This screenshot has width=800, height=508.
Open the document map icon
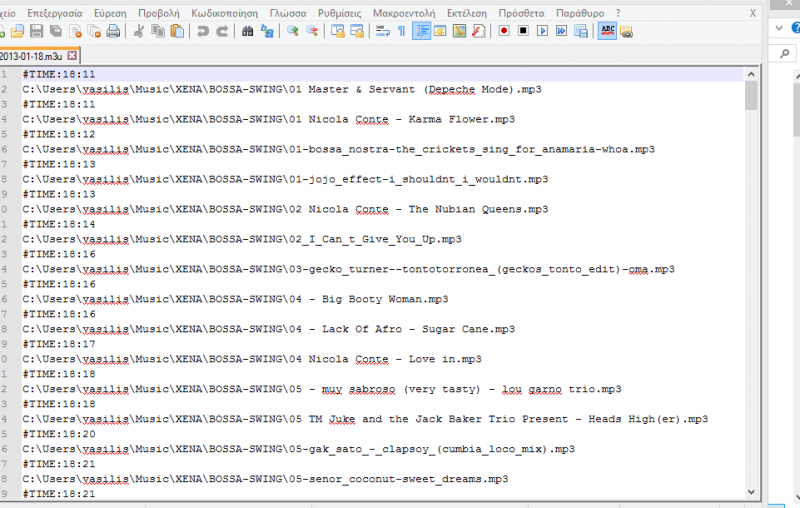click(459, 32)
